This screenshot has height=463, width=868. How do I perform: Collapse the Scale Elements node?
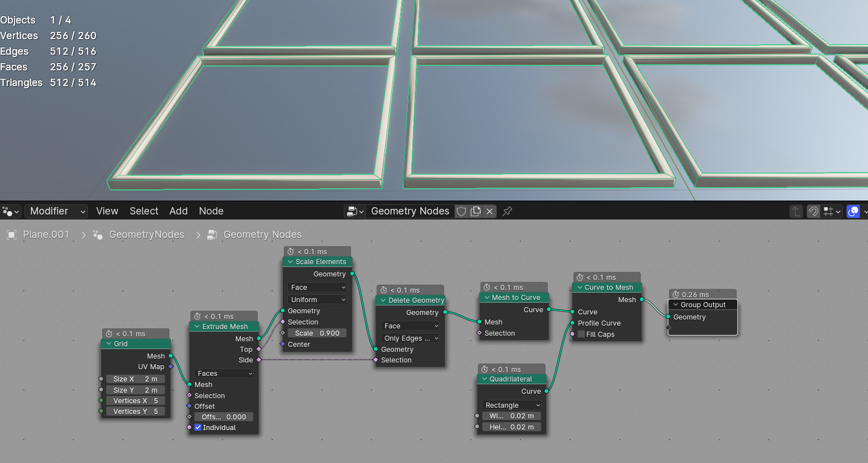point(291,262)
